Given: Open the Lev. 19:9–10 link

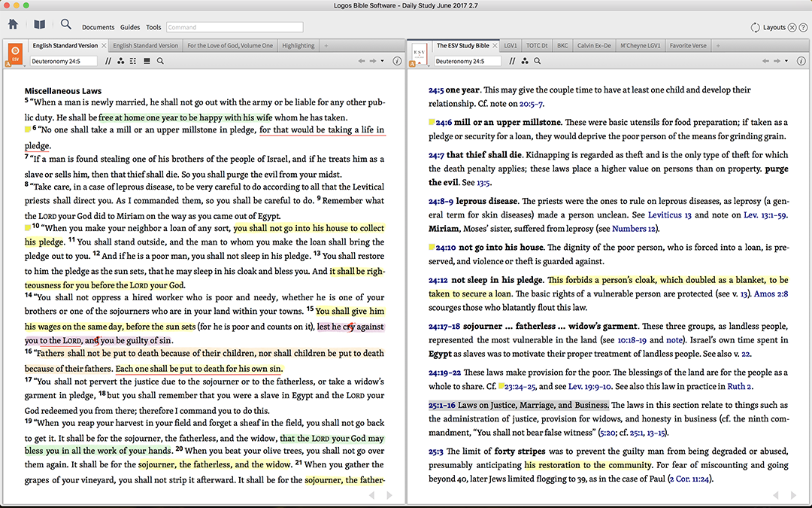Looking at the screenshot, I should pyautogui.click(x=589, y=387).
